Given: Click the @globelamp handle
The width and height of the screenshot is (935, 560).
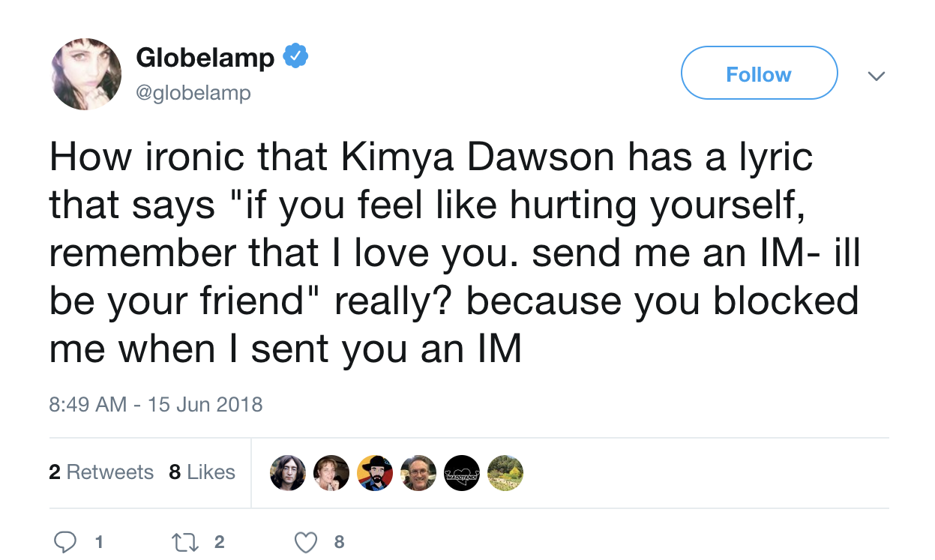Looking at the screenshot, I should (x=193, y=93).
